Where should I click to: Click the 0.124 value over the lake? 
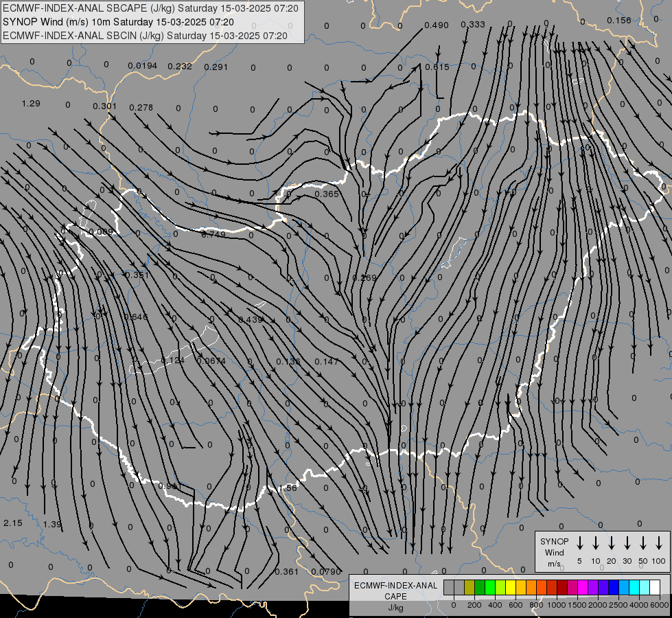tap(172, 360)
